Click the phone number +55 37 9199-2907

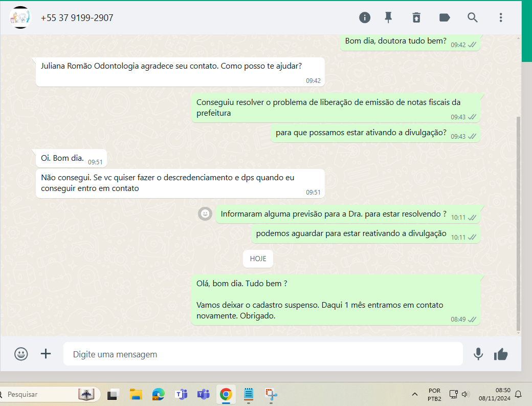[x=77, y=18]
